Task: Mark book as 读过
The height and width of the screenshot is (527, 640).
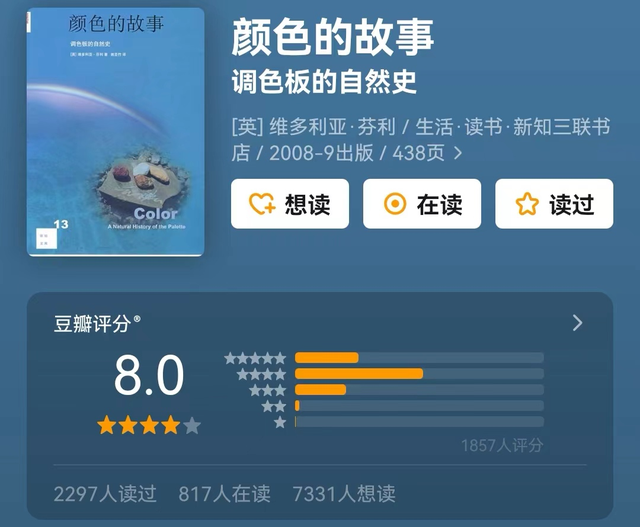Action: (x=554, y=204)
